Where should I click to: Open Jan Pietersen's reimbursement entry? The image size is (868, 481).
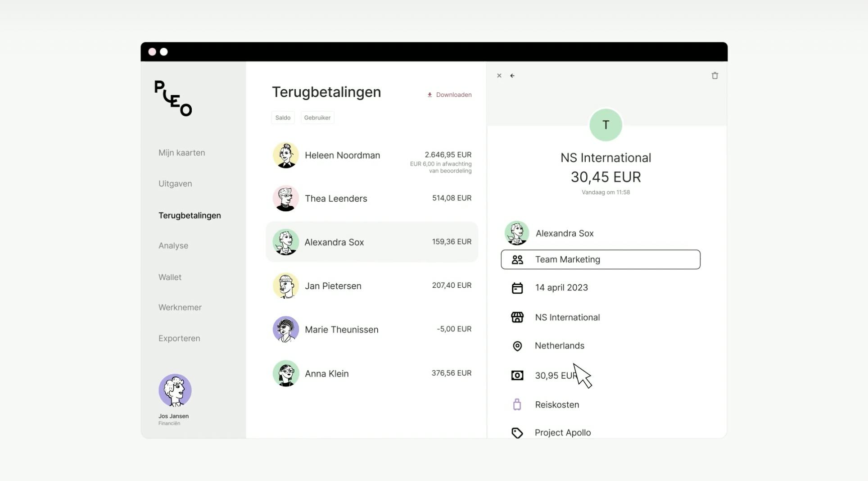pos(372,286)
